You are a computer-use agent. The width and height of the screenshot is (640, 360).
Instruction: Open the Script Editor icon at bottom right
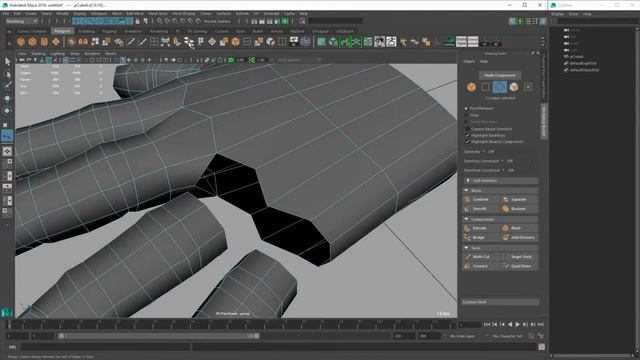coord(541,347)
